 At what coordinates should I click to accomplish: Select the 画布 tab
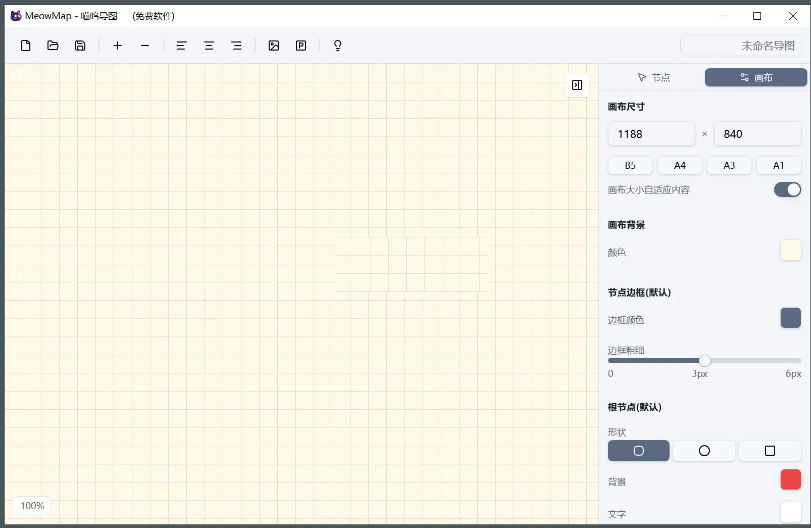pos(756,78)
